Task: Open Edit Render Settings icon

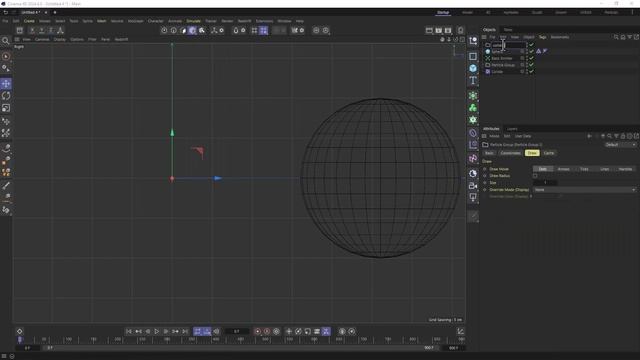Action: pyautogui.click(x=448, y=30)
